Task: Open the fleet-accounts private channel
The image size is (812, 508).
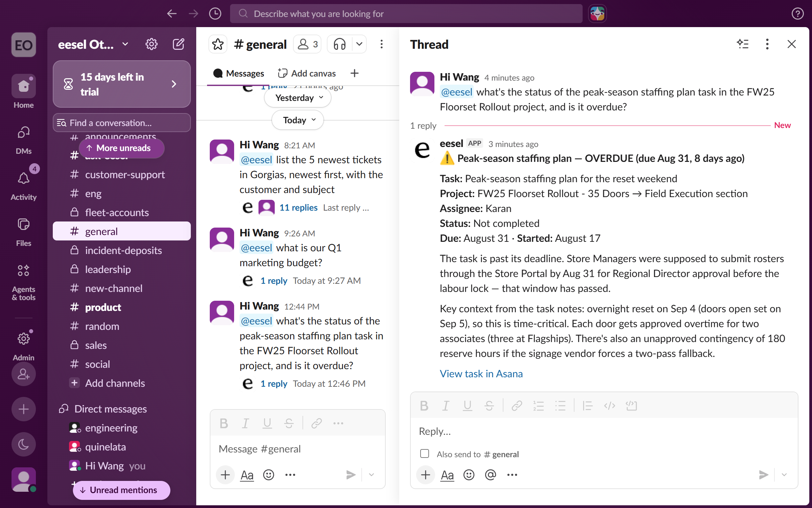Action: pyautogui.click(x=122, y=213)
